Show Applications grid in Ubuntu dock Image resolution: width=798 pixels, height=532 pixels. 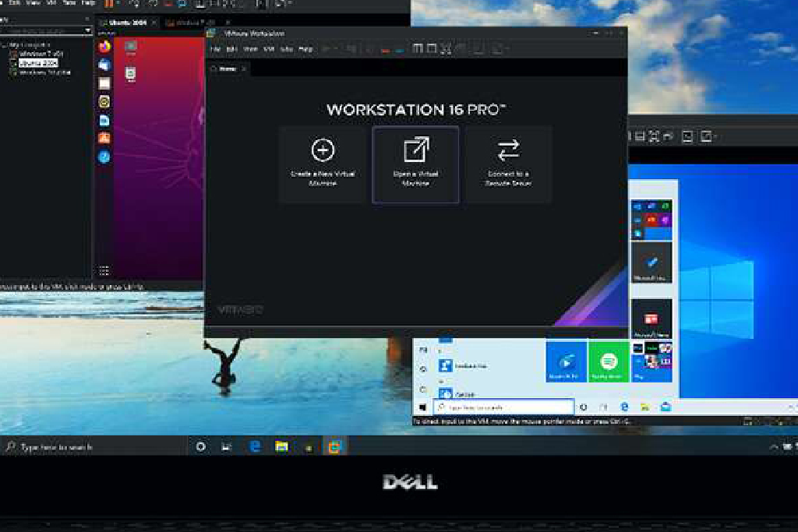(104, 270)
